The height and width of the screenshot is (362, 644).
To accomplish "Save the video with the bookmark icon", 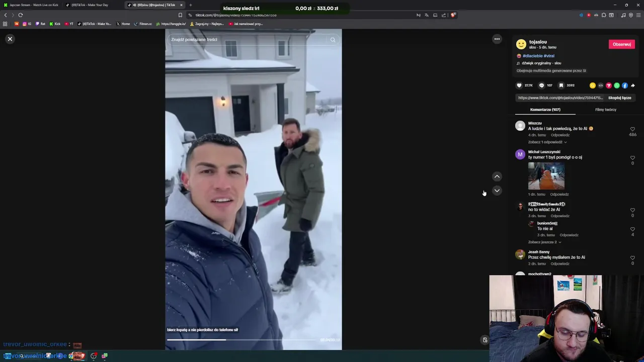I will point(561,85).
